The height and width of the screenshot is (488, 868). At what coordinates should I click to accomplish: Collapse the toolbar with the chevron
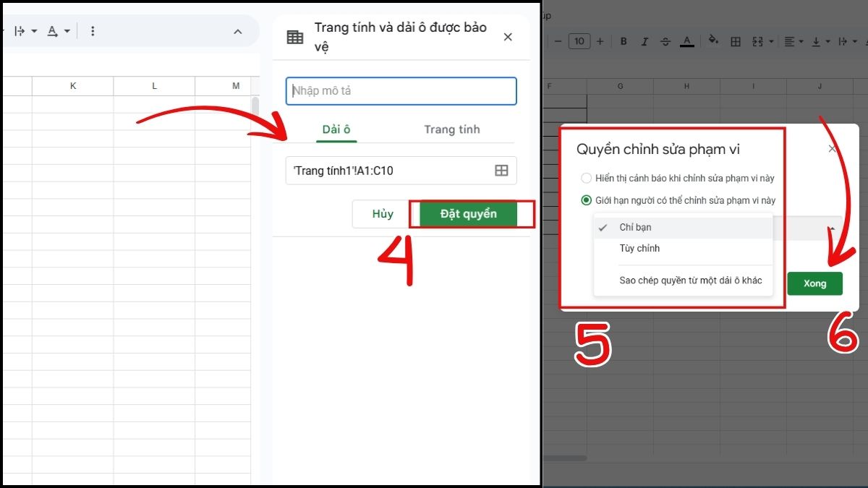tap(238, 32)
